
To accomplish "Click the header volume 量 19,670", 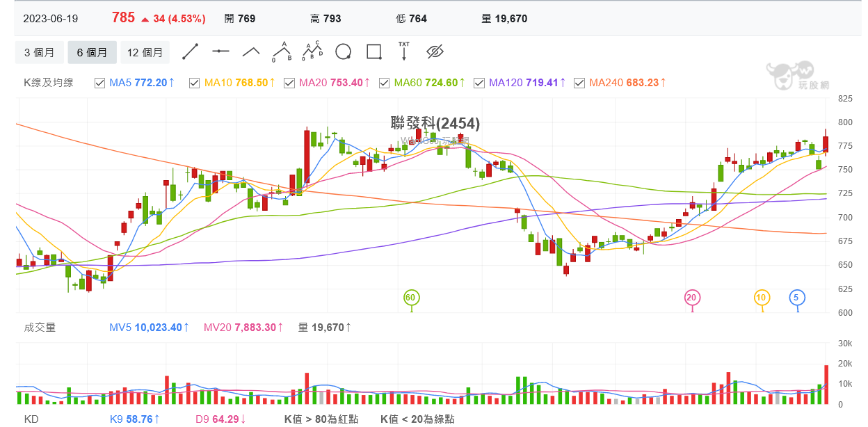I will [504, 19].
